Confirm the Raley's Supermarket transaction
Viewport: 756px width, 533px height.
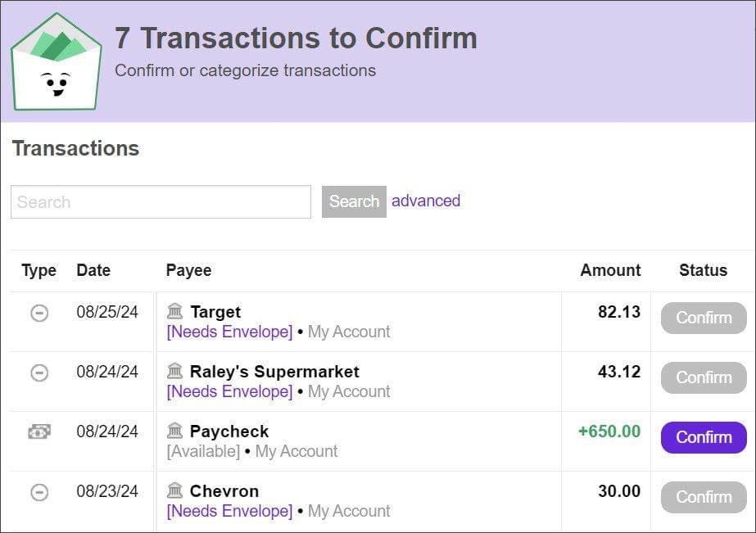click(703, 377)
